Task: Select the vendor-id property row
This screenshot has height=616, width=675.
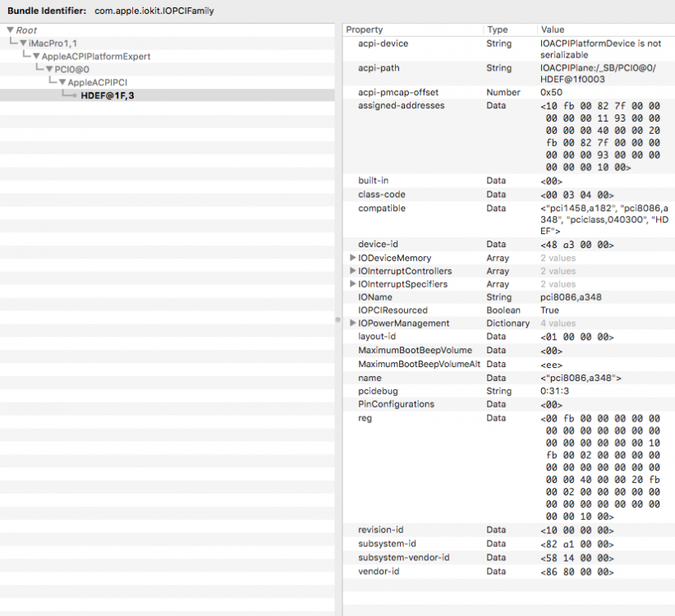Action: (509, 571)
